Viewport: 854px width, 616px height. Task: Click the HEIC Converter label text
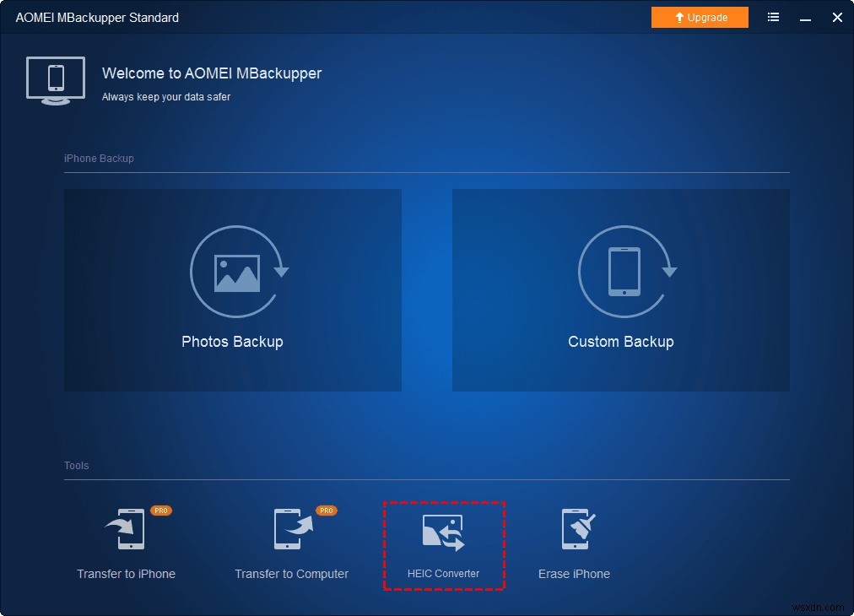[443, 574]
